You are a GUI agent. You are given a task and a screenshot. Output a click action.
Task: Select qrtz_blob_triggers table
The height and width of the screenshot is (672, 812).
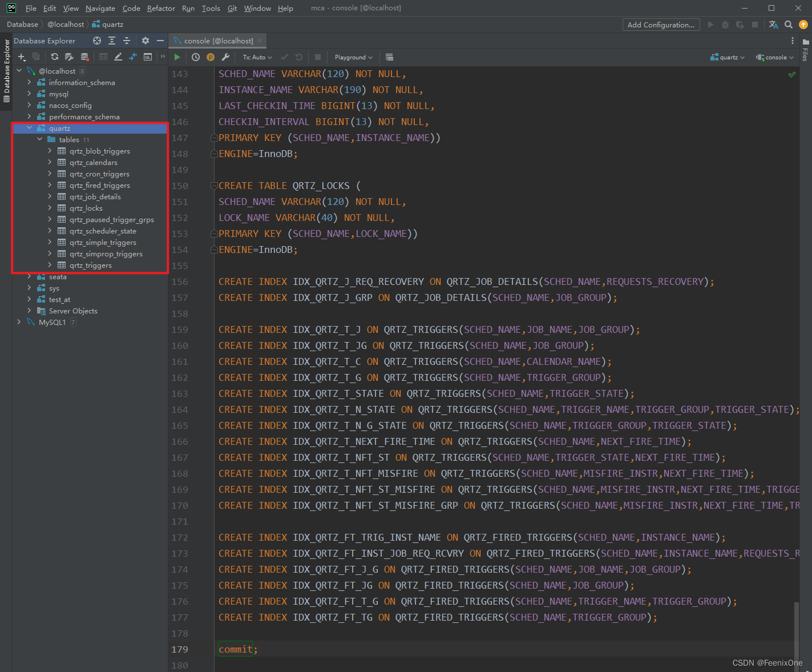(100, 151)
